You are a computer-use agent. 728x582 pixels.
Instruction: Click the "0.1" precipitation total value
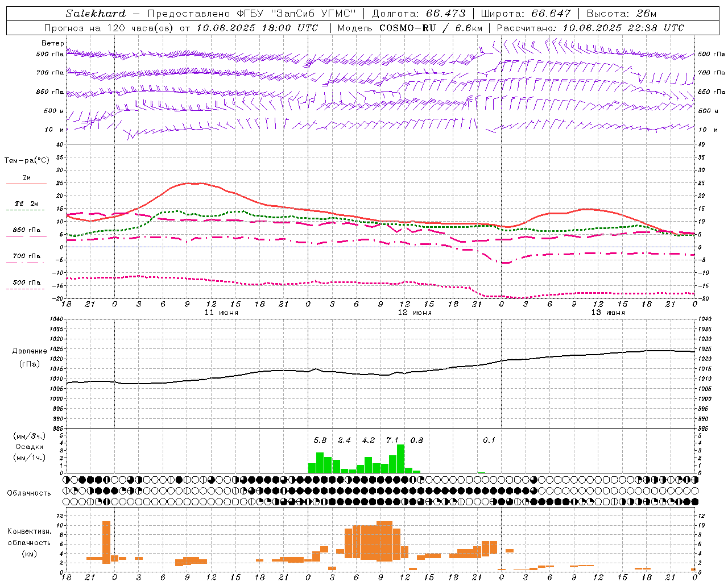pos(489,440)
